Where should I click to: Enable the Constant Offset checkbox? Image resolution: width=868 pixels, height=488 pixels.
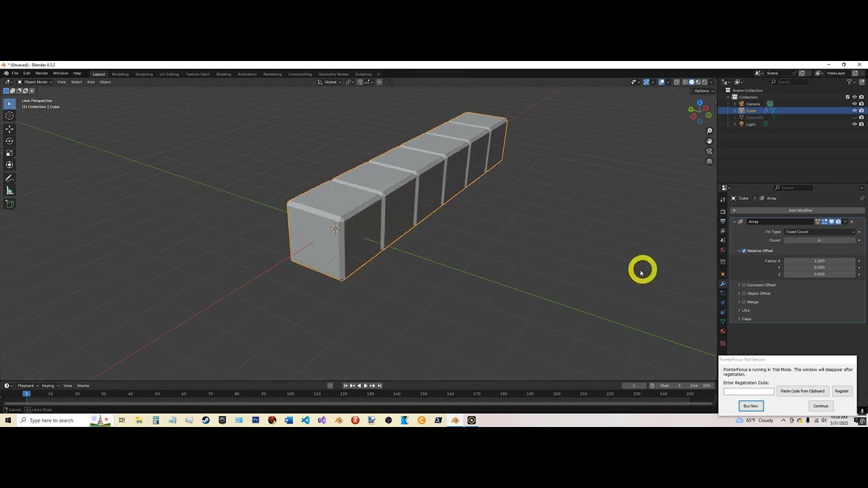pos(744,285)
